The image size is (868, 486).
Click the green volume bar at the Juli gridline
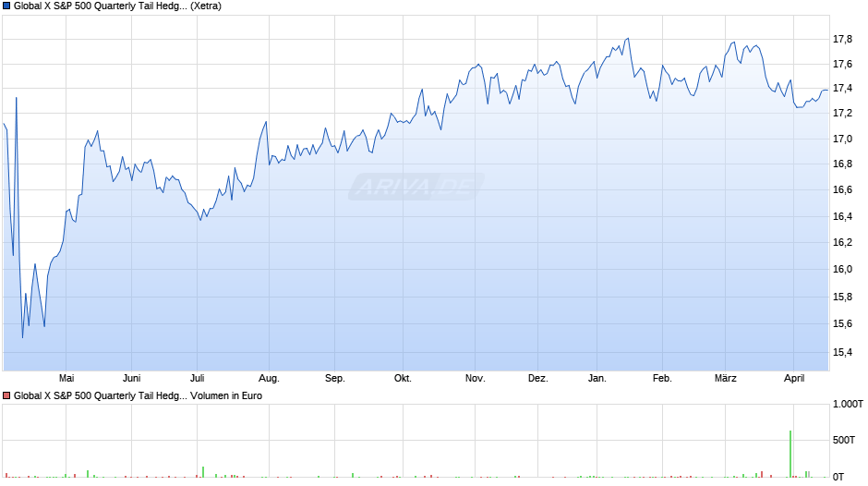point(203,471)
